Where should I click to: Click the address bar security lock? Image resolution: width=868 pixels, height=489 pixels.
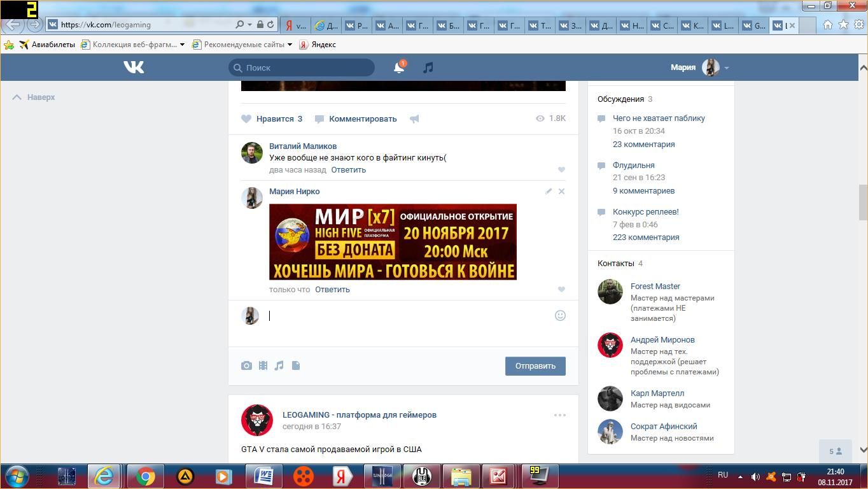[x=260, y=25]
